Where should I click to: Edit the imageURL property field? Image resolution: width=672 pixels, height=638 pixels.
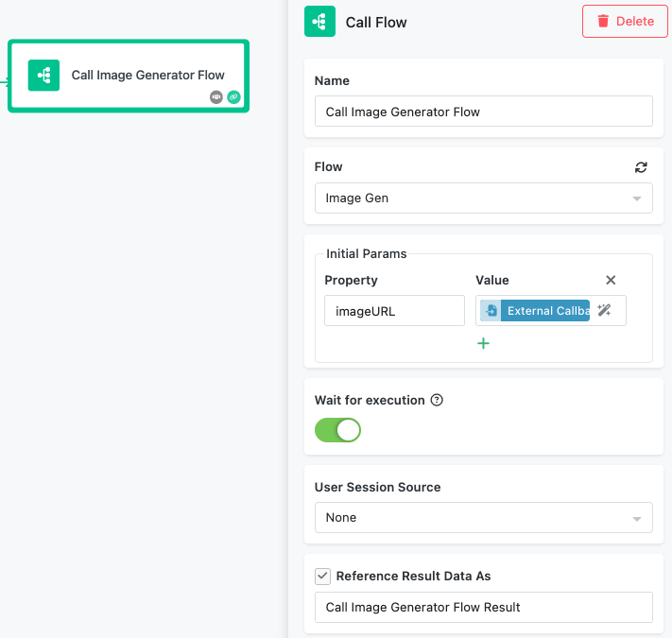[394, 311]
